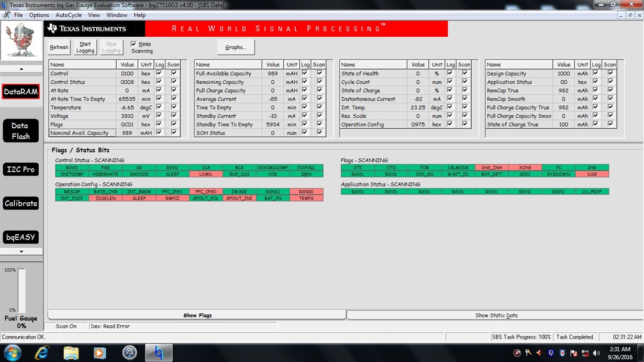
Task: Click the Dev: Read Error status field
Action: [x=182, y=326]
